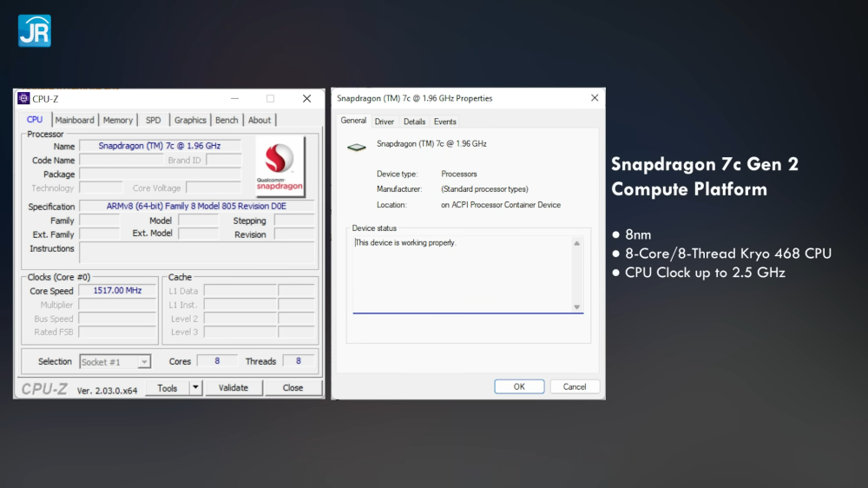Click the '8-Core/8-Thread Kryo 468 CPU' bullet
868x488 pixels.
[728, 254]
